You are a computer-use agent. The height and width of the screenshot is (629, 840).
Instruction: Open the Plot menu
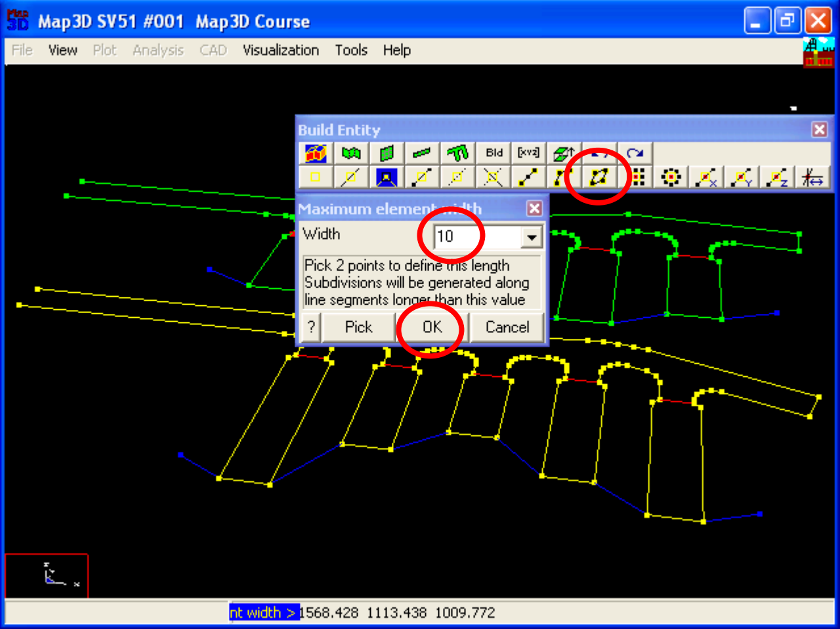click(104, 50)
